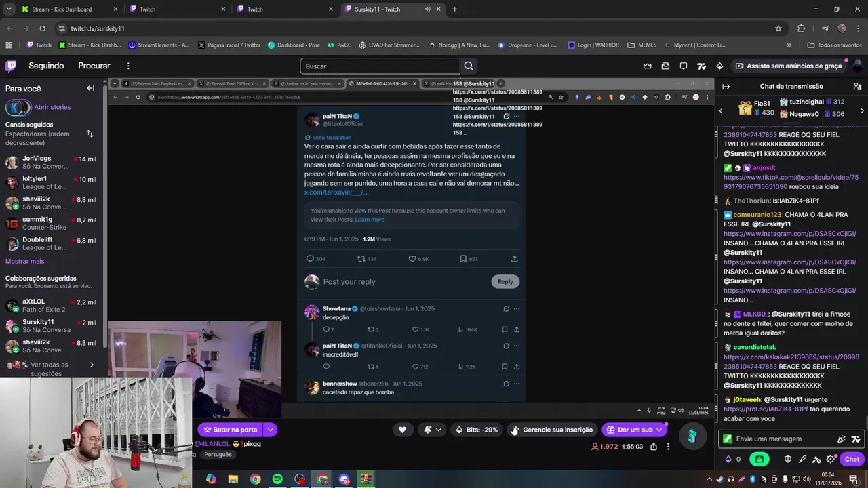
Task: Open notification bell dropdown
Action: (x=433, y=430)
